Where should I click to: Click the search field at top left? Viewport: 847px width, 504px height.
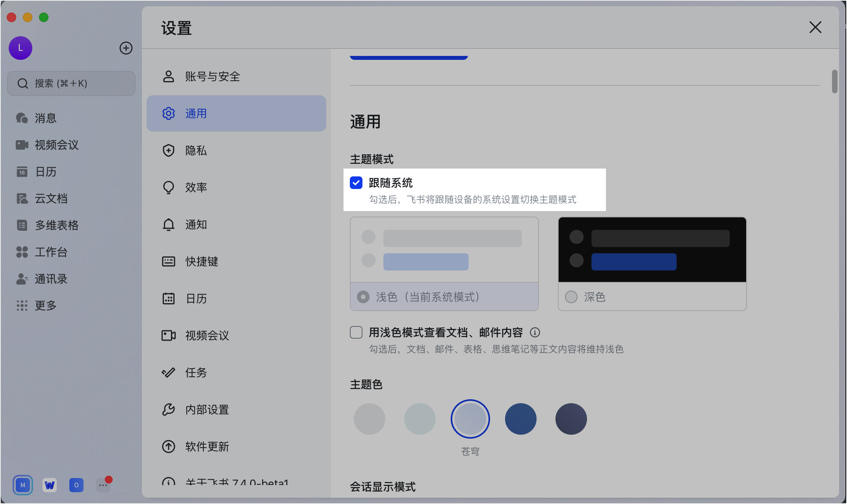tap(71, 83)
